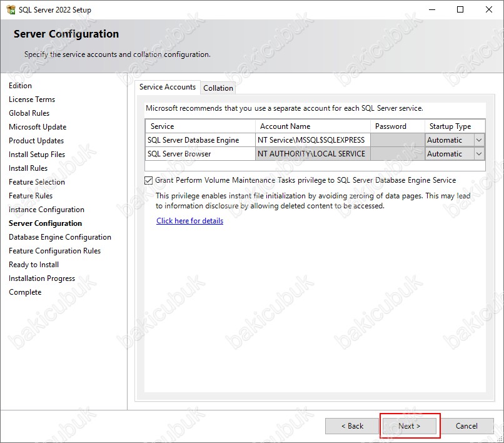Click the Database Engine password field
Viewport: 504px width, 443px height.
[398, 140]
